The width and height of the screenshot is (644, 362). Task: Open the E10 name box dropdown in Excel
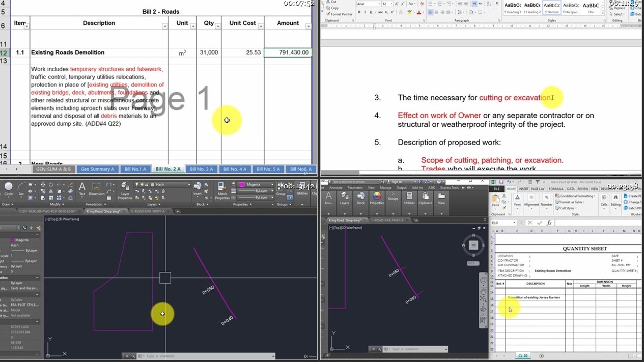(515, 222)
